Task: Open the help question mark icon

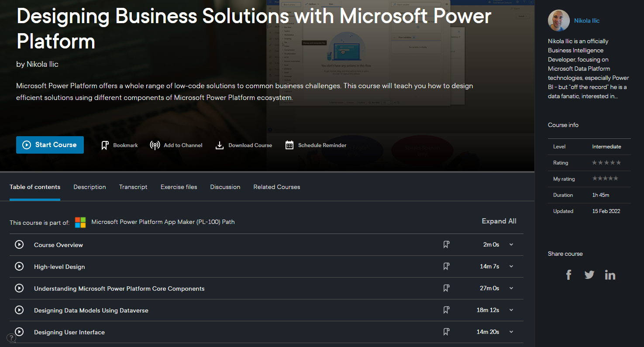Action: point(11,337)
